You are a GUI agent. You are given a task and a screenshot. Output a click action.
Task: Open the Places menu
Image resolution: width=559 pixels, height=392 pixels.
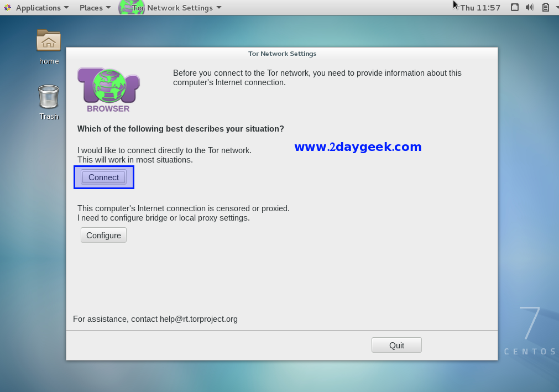pyautogui.click(x=95, y=8)
